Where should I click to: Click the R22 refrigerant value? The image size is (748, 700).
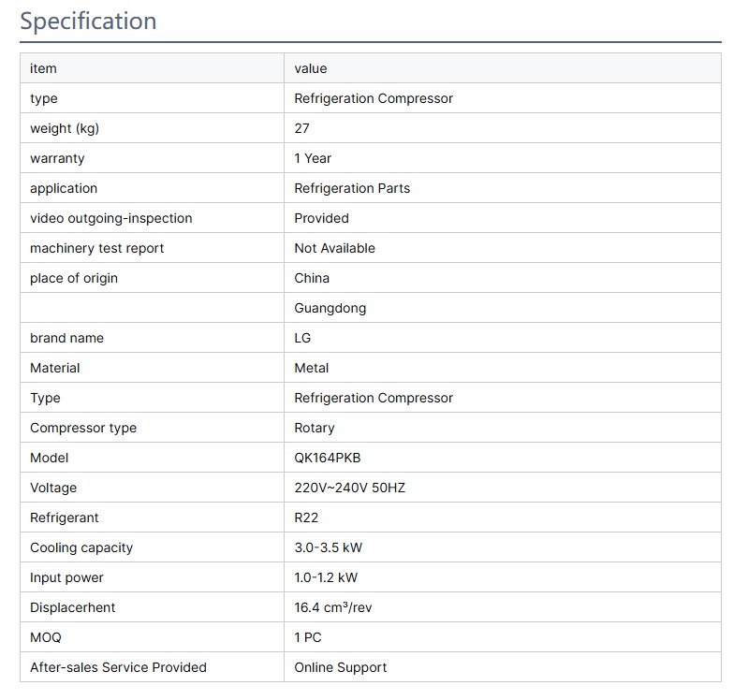(306, 518)
